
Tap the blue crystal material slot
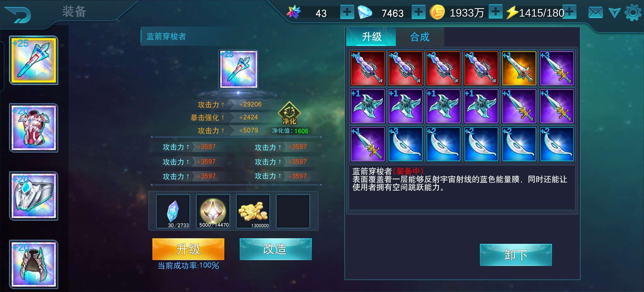tap(173, 211)
